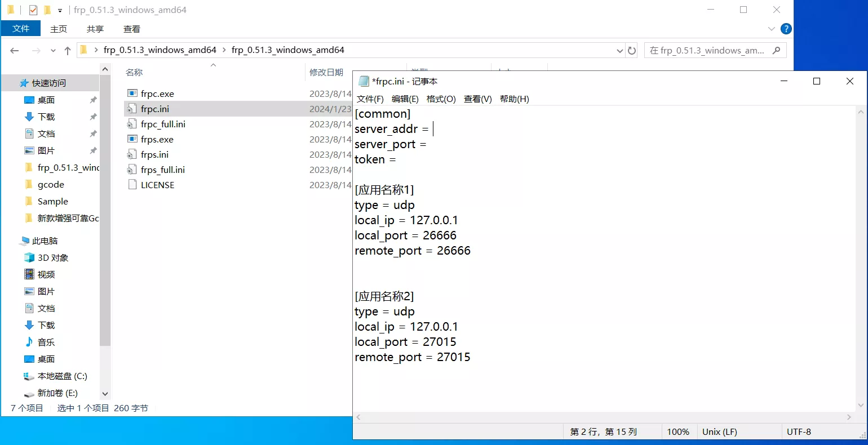
Task: Open the 格式(O) menu in Notepad
Action: [x=441, y=99]
